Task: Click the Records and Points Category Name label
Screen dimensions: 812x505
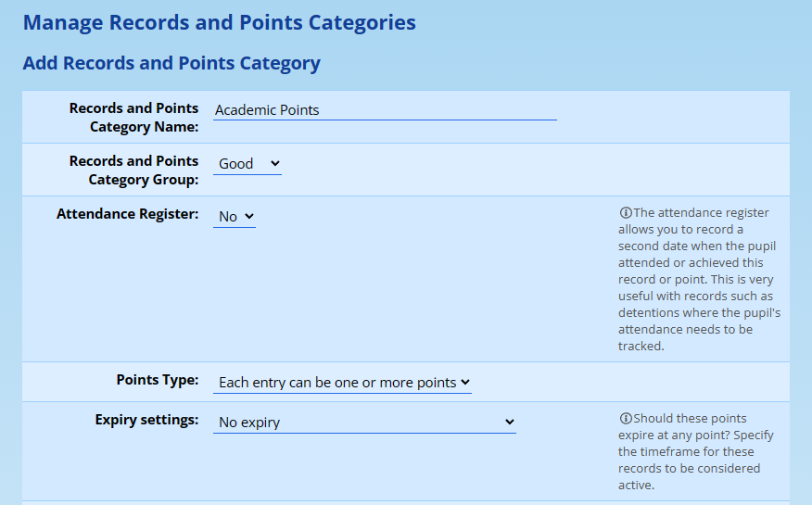Action: [x=133, y=118]
